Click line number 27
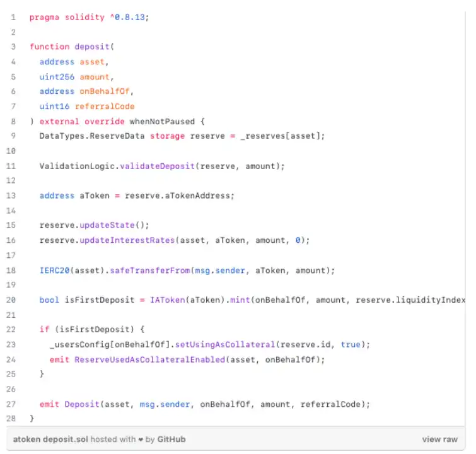The height and width of the screenshot is (454, 476). point(11,404)
